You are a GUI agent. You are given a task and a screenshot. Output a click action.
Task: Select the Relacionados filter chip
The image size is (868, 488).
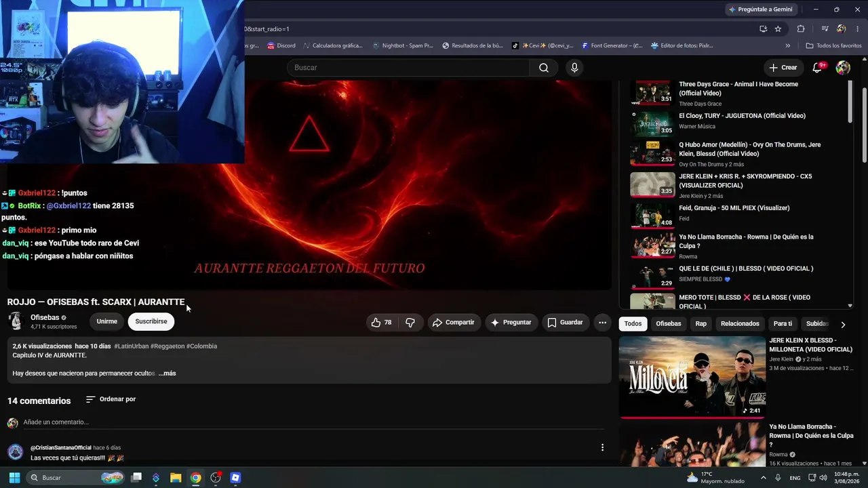[x=740, y=324]
